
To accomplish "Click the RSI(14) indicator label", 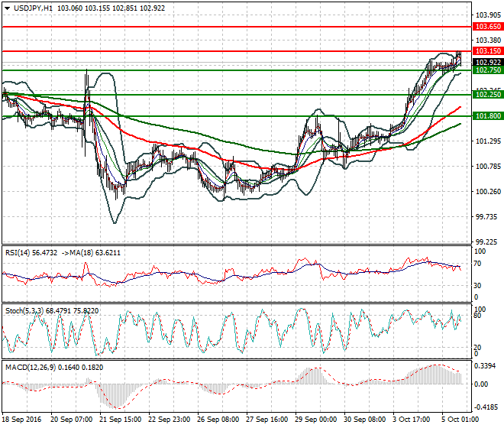I will [18, 253].
